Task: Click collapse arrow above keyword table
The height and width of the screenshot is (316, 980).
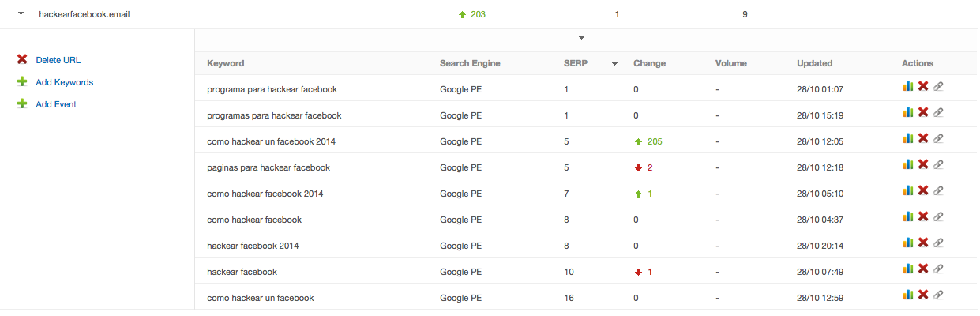Action: 581,38
